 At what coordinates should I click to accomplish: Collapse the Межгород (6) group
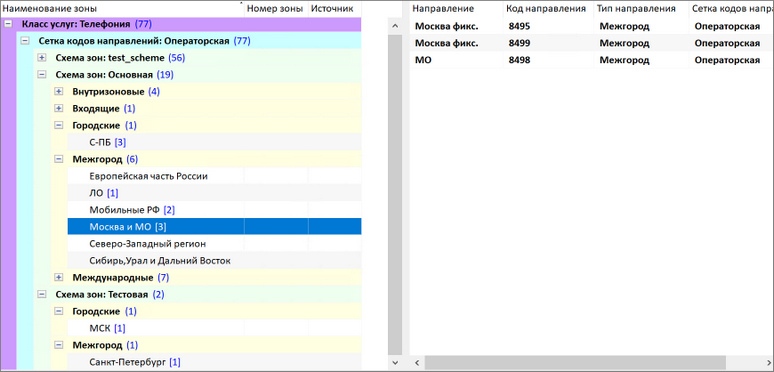click(59, 159)
